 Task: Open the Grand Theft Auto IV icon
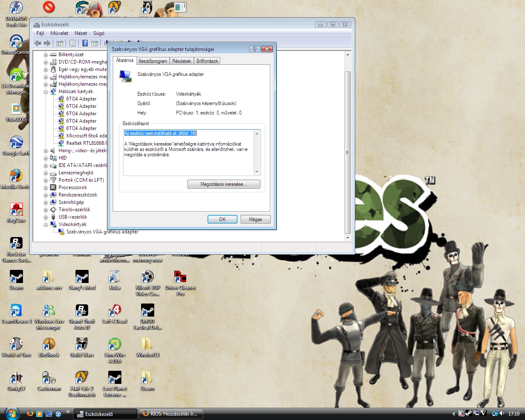click(x=82, y=317)
